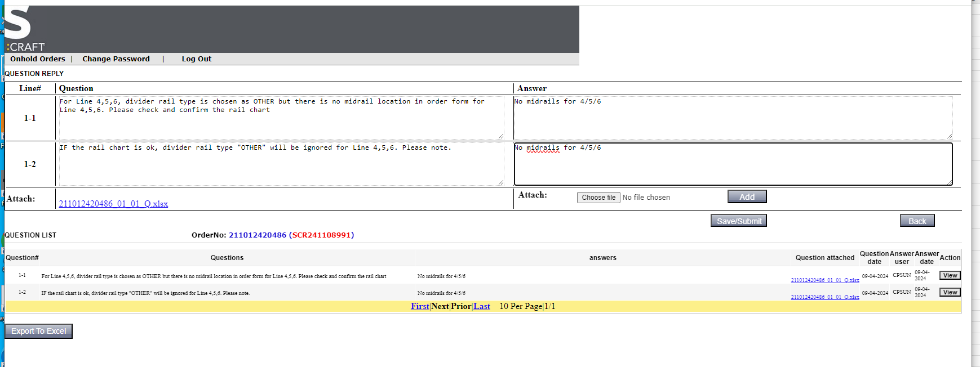This screenshot has height=367, width=980.
Task: Jump to the First page of results
Action: coord(420,306)
